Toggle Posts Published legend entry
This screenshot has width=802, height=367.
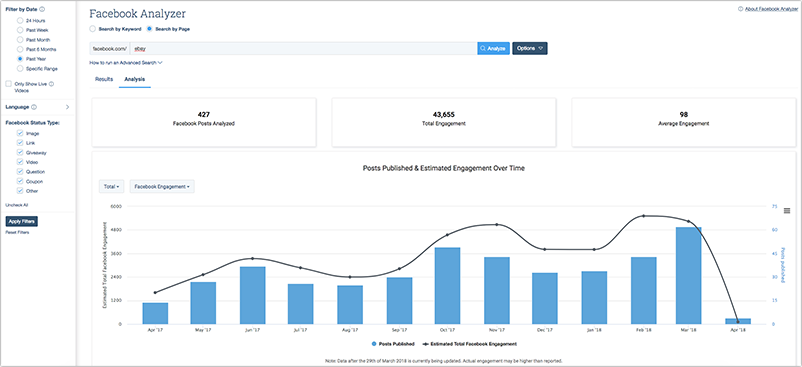(394, 344)
